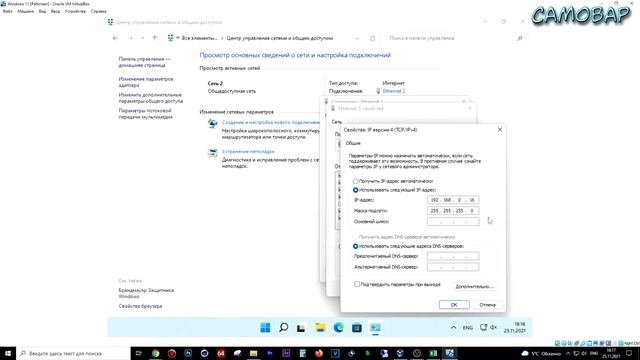
Task: Open Windows Defender Firewall link
Action: click(146, 293)
